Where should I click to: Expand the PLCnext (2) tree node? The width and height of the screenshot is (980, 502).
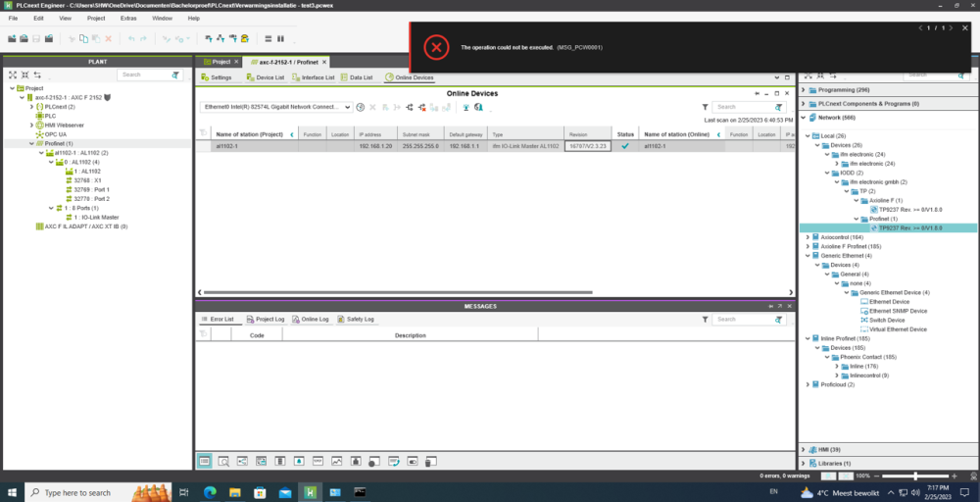click(x=31, y=107)
